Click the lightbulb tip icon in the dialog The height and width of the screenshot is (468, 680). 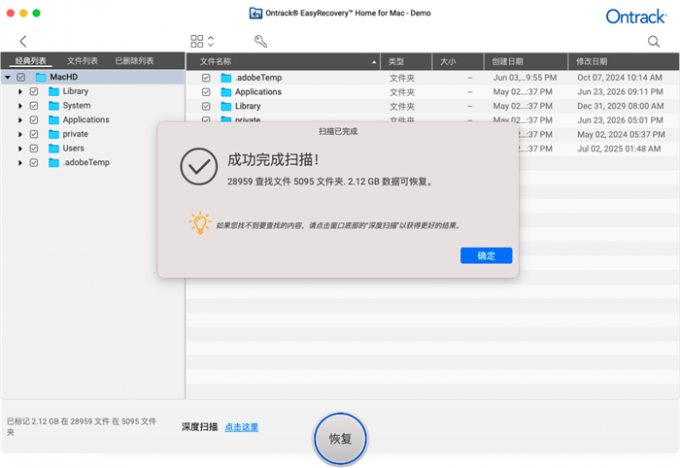(x=199, y=223)
